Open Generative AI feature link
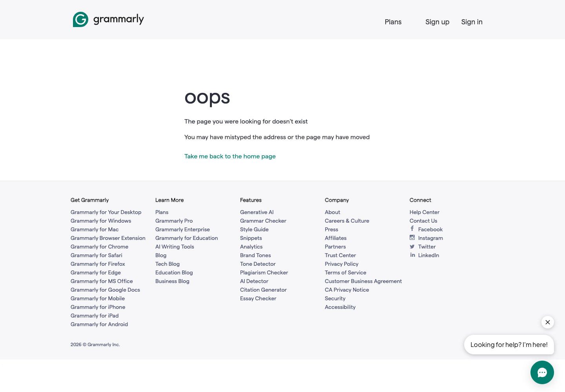 tap(257, 212)
